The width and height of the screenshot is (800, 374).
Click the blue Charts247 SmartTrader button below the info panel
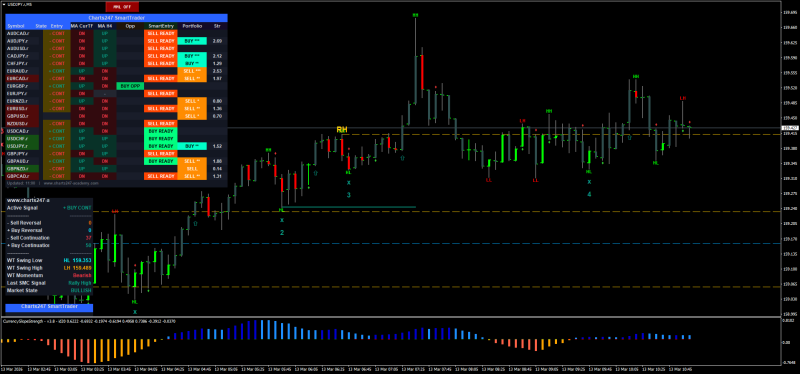(x=49, y=307)
